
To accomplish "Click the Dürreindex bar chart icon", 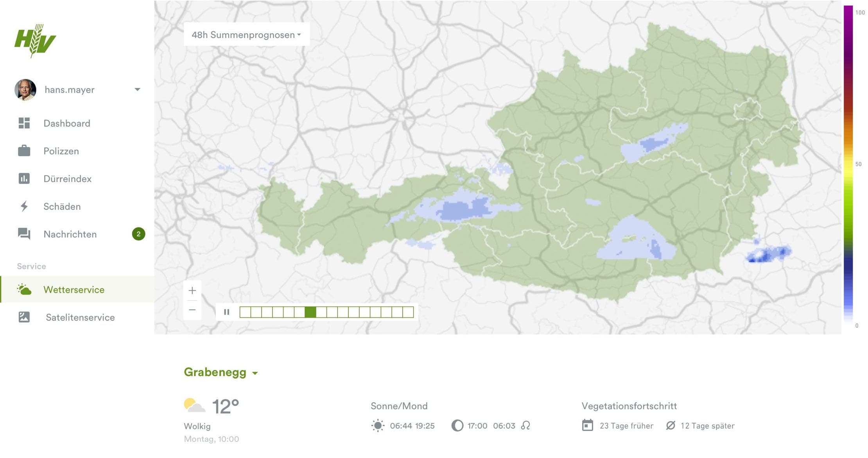I will [x=24, y=179].
